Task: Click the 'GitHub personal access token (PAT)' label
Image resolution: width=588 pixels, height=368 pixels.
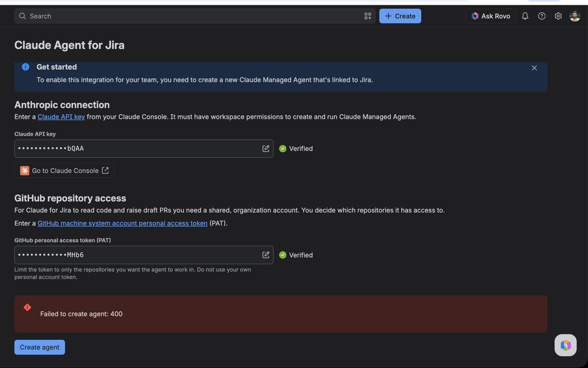Action: tap(62, 240)
